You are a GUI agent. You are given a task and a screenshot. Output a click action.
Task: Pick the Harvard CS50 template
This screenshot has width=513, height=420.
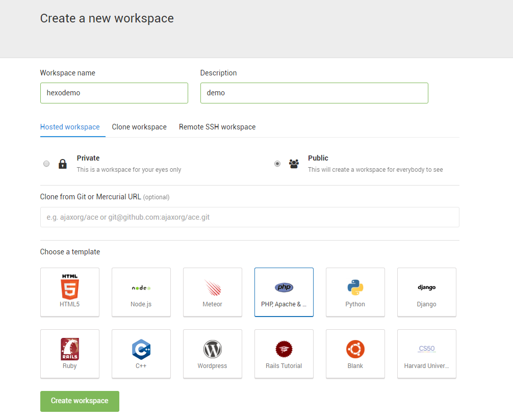427,354
